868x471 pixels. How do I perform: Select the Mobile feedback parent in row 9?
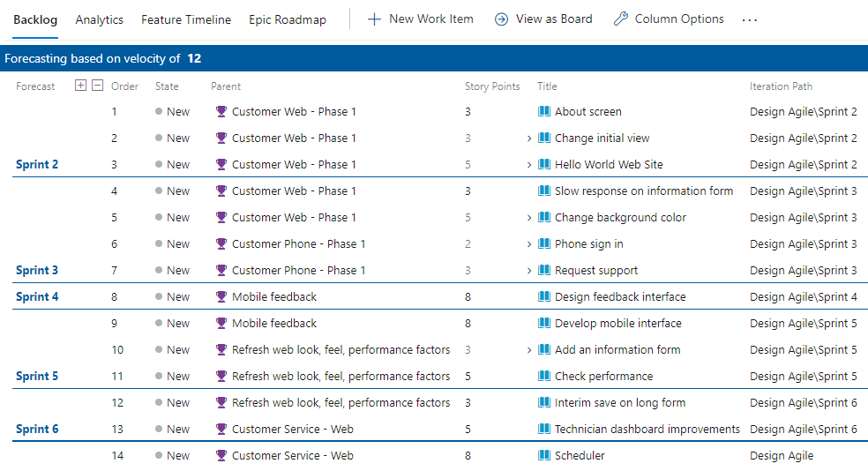tap(274, 323)
